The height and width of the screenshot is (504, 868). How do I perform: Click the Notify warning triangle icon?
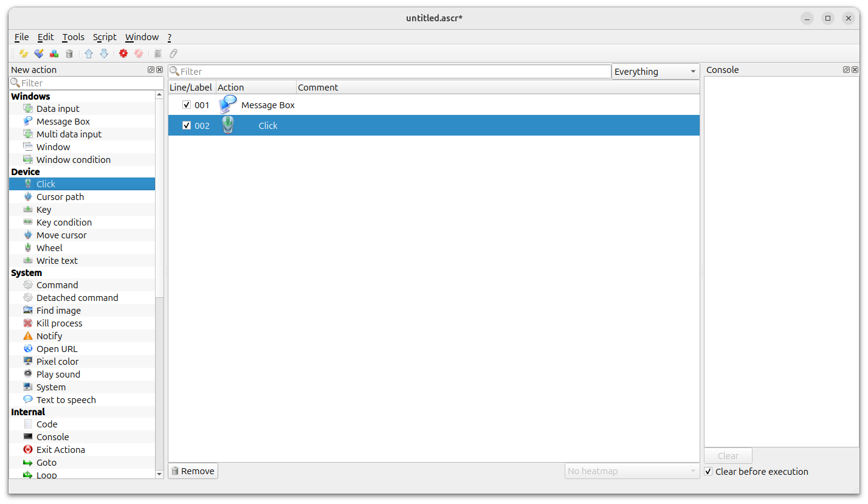tap(28, 336)
